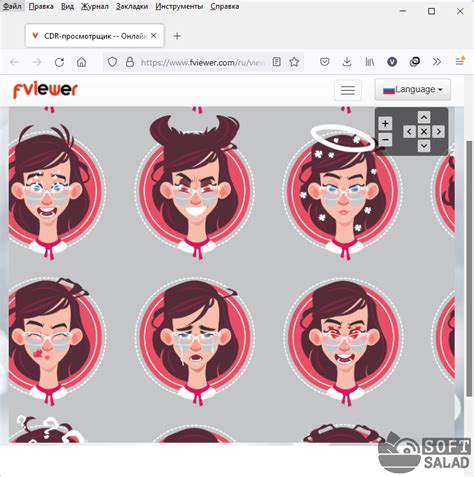Screen dimensions: 474x477
Task: Reload the current page
Action: 59,62
